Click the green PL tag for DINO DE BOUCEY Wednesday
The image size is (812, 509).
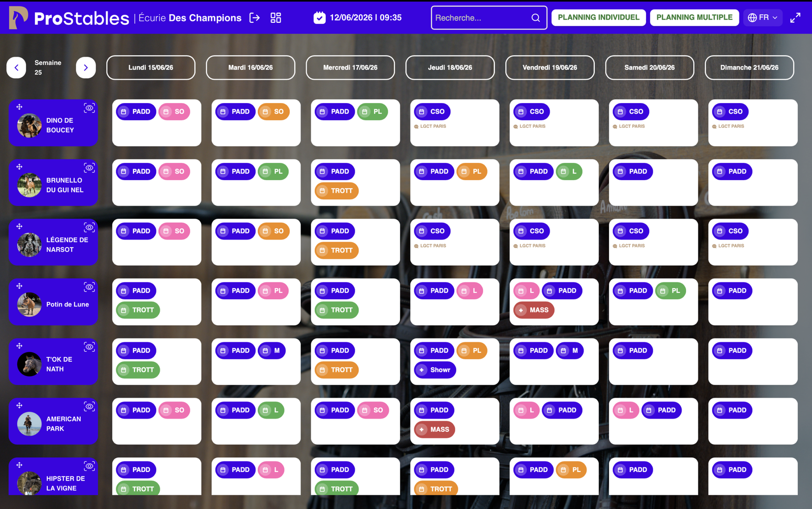373,112
